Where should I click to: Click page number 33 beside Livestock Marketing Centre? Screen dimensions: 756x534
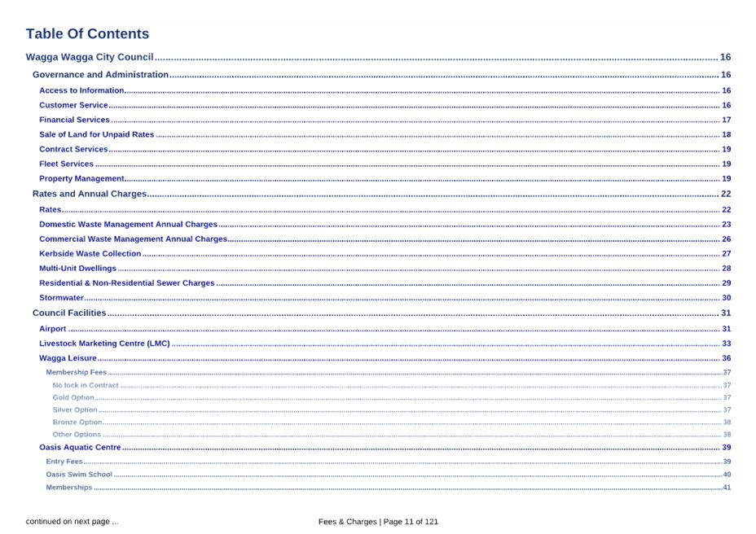click(x=726, y=344)
